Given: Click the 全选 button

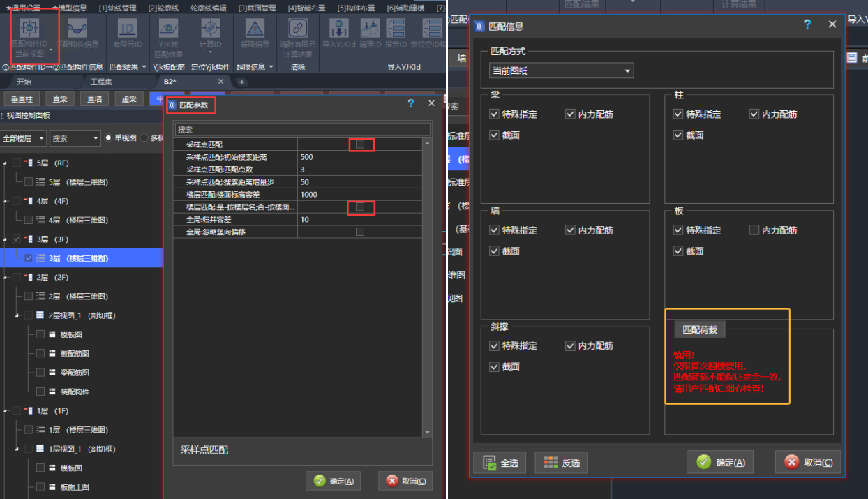Looking at the screenshot, I should point(500,463).
